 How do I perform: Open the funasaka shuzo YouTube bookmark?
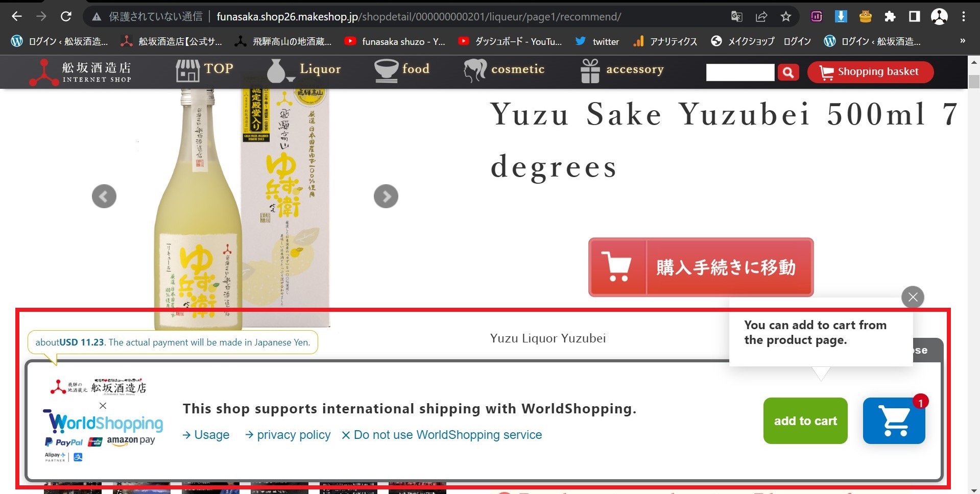pos(395,41)
